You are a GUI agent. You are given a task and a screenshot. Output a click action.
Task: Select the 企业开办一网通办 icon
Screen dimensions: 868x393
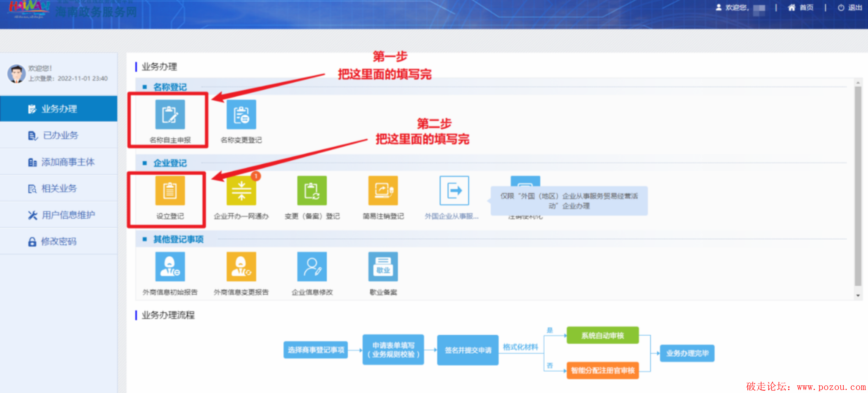click(241, 191)
